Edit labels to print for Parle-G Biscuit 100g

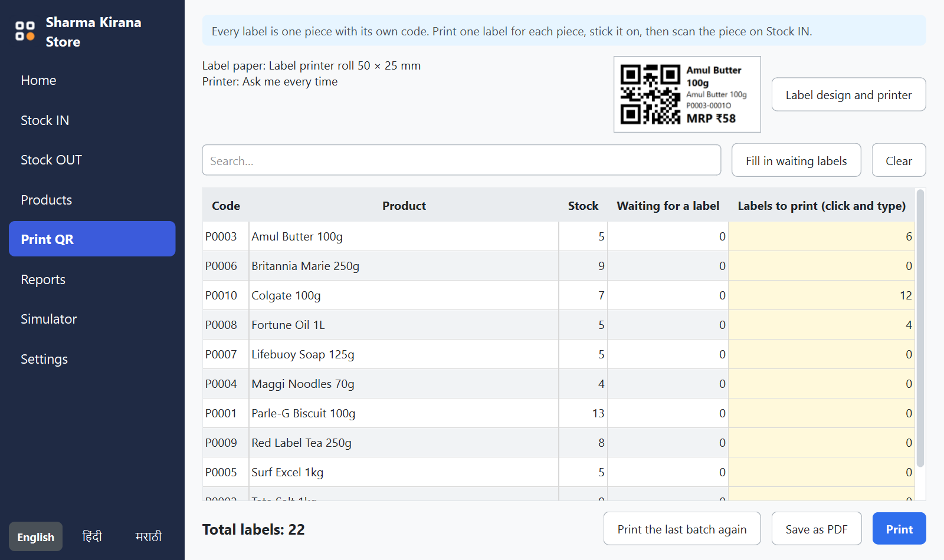point(821,413)
